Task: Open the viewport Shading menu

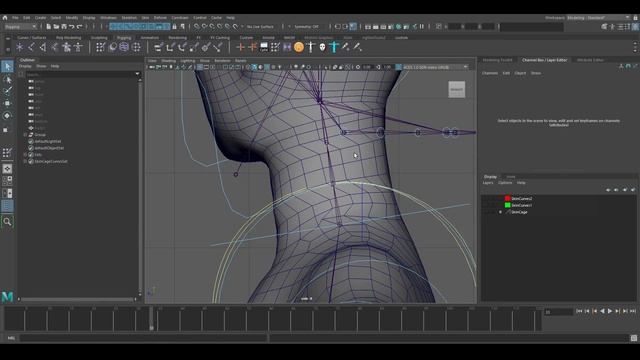Action: coord(168,61)
